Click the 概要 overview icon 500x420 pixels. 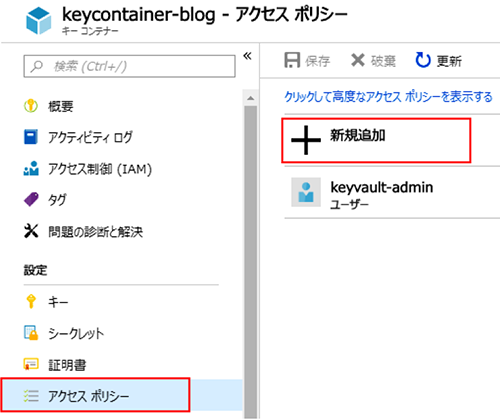[31, 106]
